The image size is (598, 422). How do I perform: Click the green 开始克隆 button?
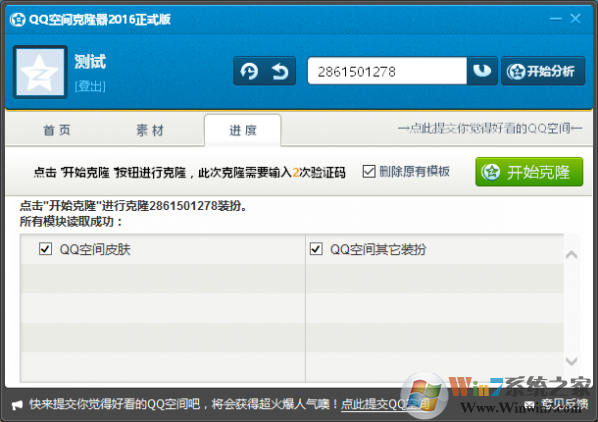pos(529,172)
